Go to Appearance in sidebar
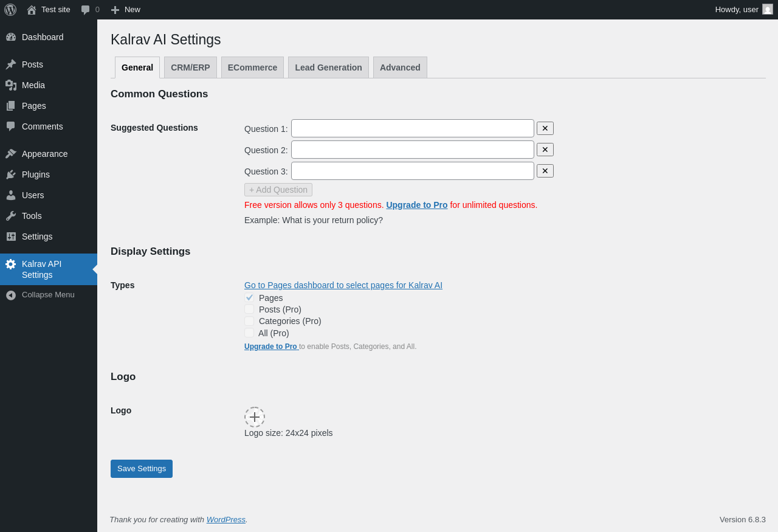This screenshot has width=778, height=532. (44, 154)
